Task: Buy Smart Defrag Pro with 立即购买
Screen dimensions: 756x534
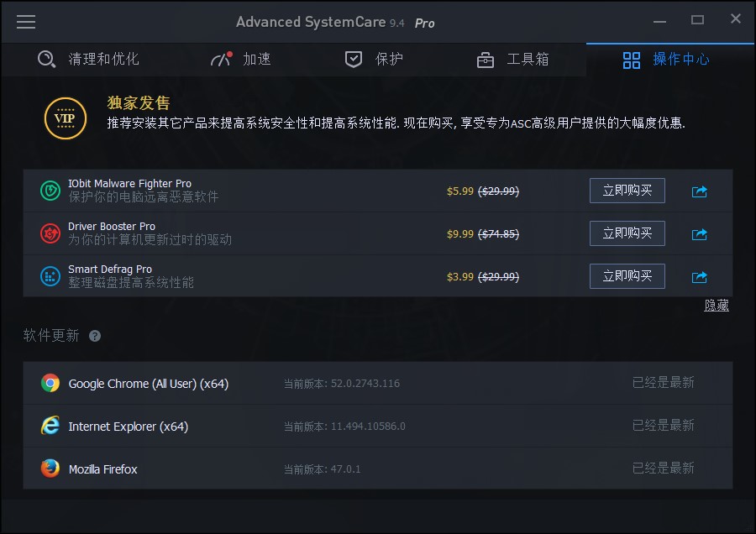Action: [x=627, y=276]
